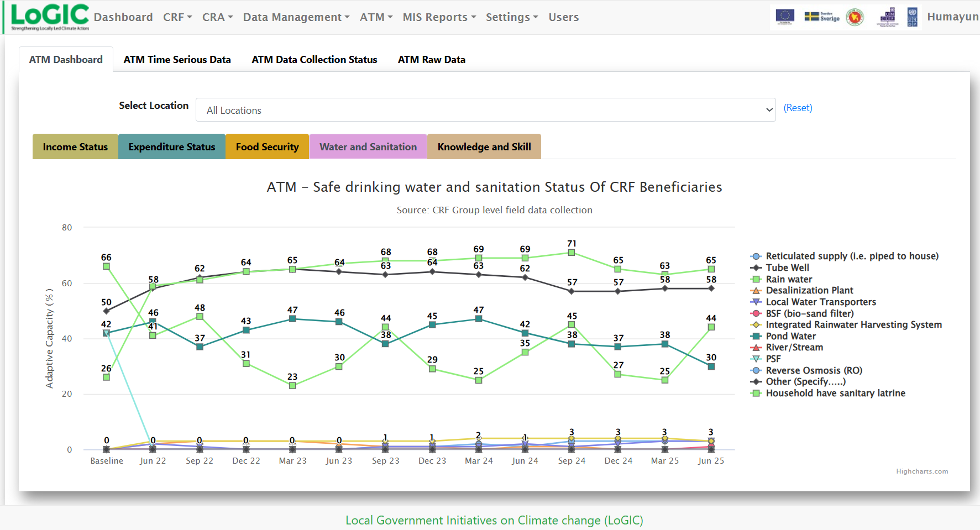
Task: Click the UNCDF logo
Action: click(888, 17)
